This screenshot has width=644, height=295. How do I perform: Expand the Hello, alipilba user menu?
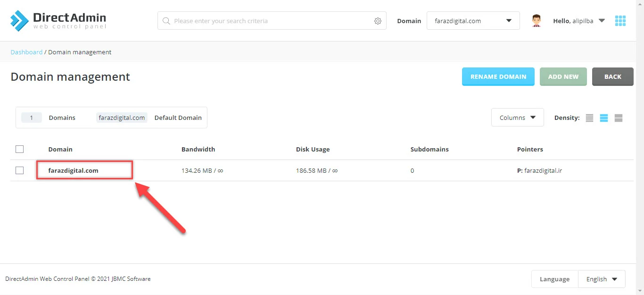(579, 21)
